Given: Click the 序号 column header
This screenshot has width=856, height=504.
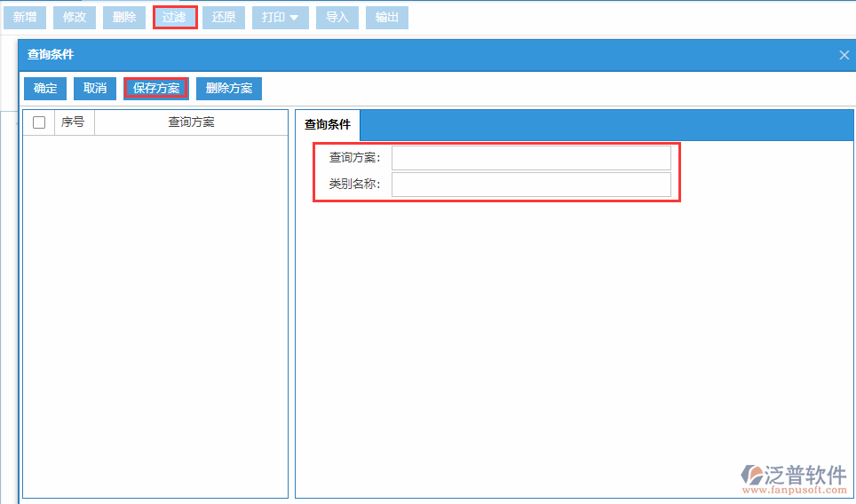Looking at the screenshot, I should coord(75,122).
